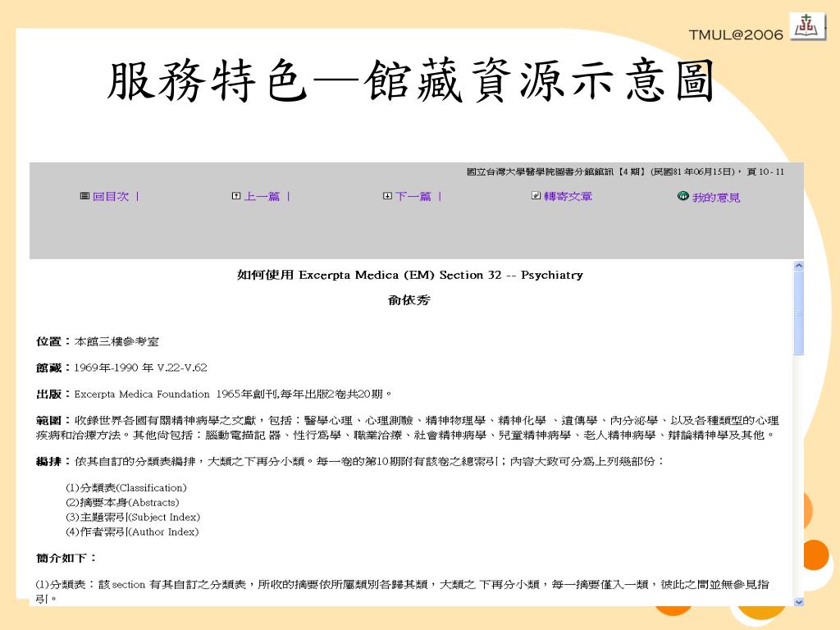The height and width of the screenshot is (630, 840).
Task: Click the note icon beside 轉寄文章
Action: (x=536, y=195)
